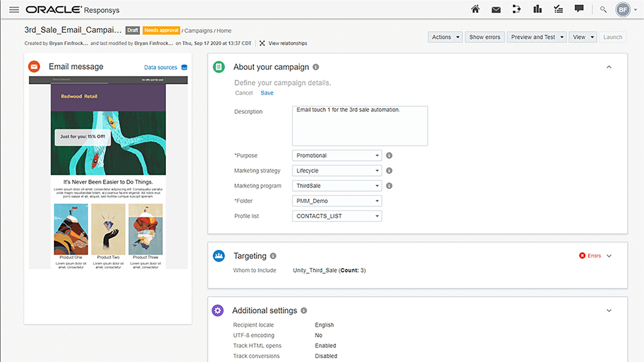
Task: Click the tasks checklist icon
Action: (x=558, y=9)
